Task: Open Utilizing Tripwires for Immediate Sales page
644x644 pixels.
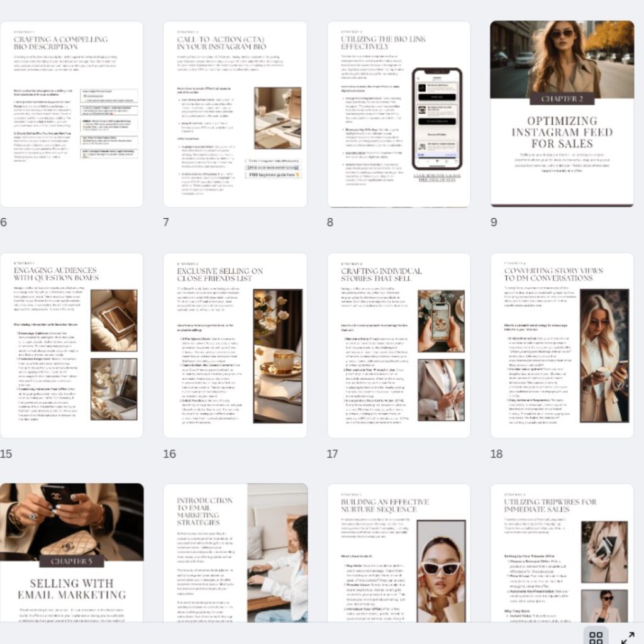Action: pos(562,553)
